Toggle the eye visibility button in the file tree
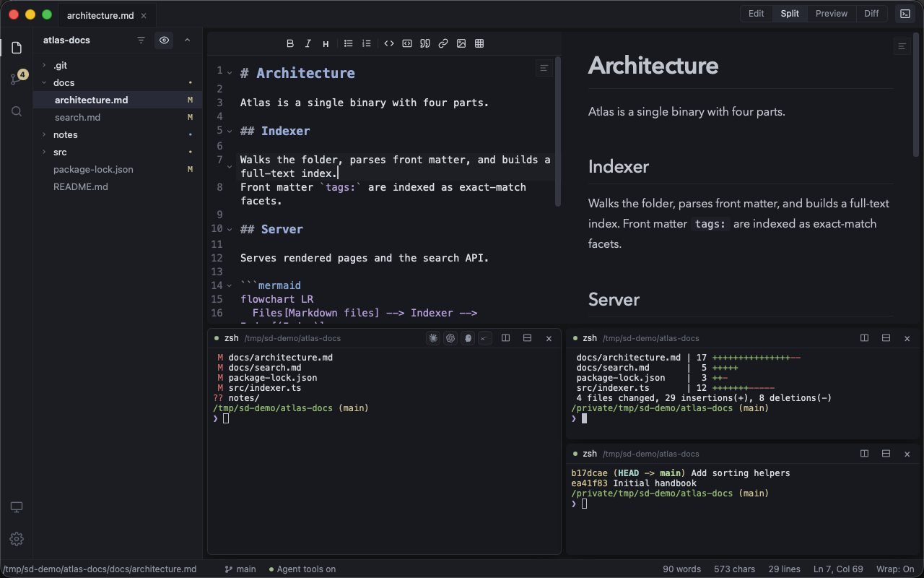The height and width of the screenshot is (578, 924). pos(165,40)
